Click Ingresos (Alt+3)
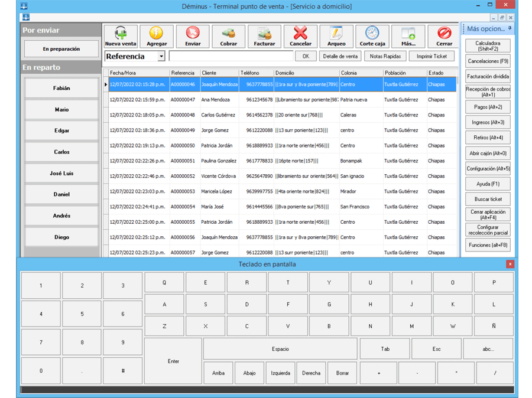 point(488,122)
